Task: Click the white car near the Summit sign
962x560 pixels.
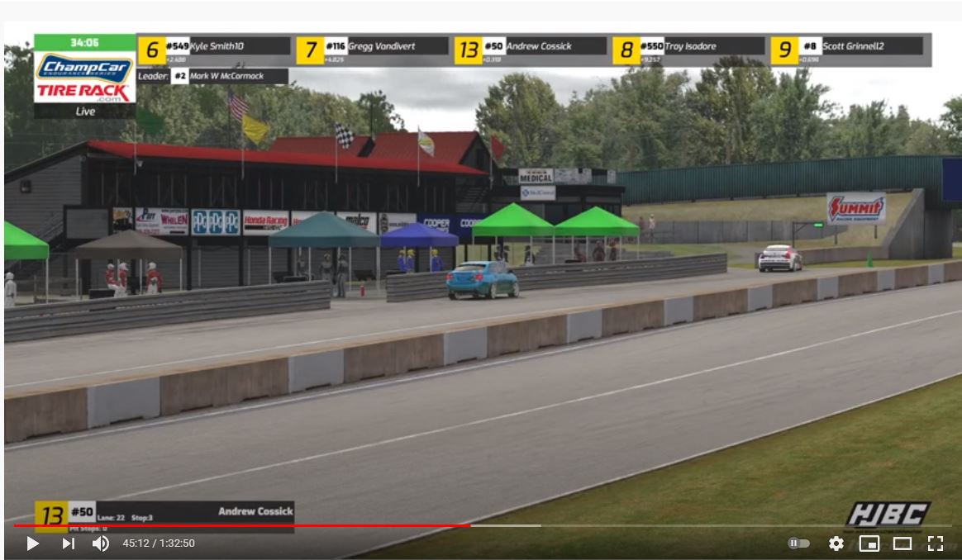Action: coord(780,259)
